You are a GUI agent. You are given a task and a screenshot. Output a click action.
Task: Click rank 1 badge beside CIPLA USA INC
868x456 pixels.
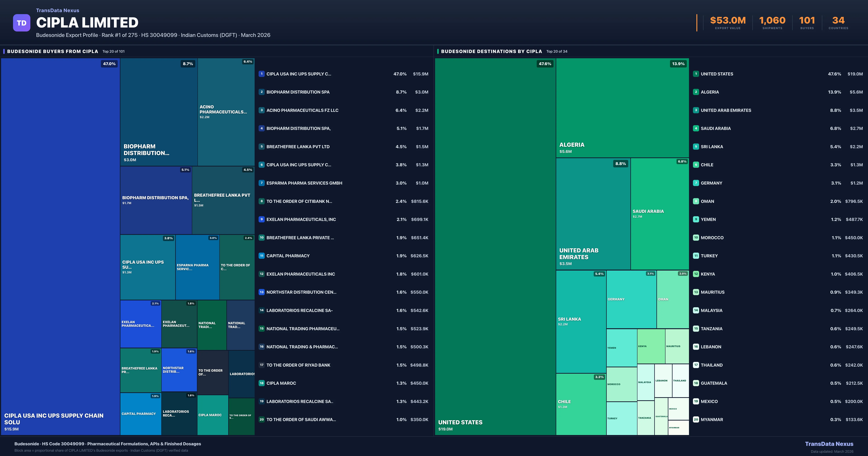261,74
